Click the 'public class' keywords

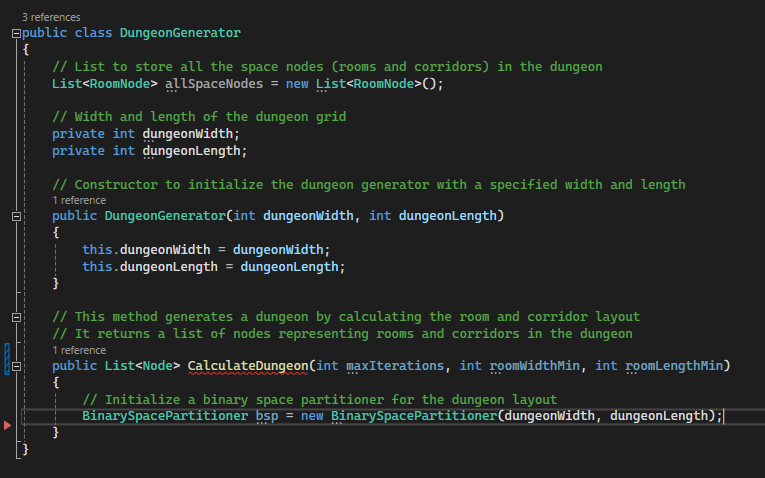67,33
